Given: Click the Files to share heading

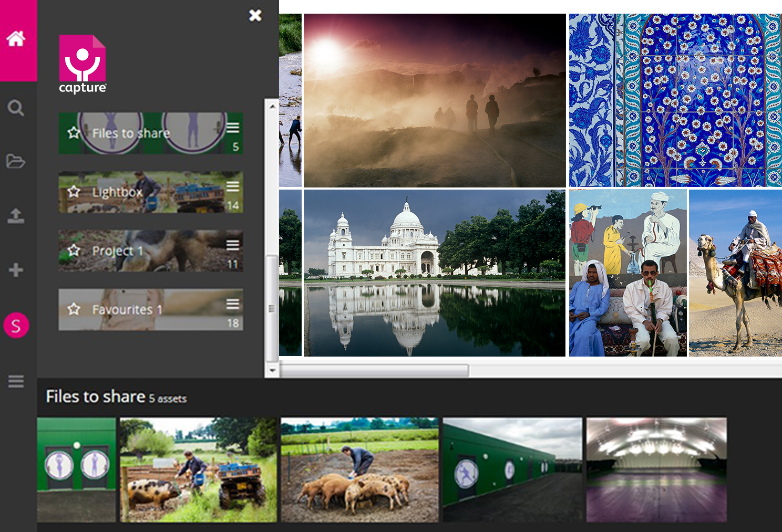Looking at the screenshot, I should pyautogui.click(x=95, y=397).
